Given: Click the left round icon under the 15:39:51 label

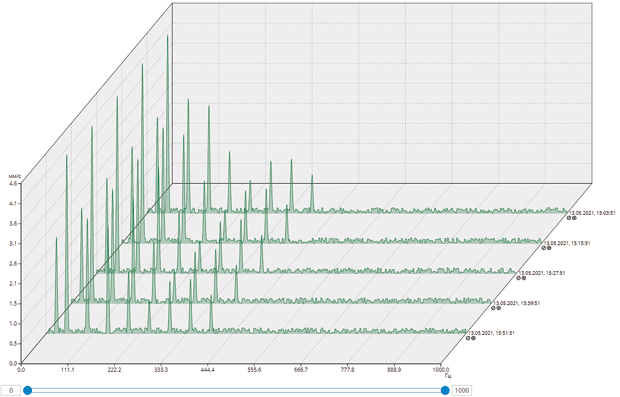Looking at the screenshot, I should click(x=493, y=308).
